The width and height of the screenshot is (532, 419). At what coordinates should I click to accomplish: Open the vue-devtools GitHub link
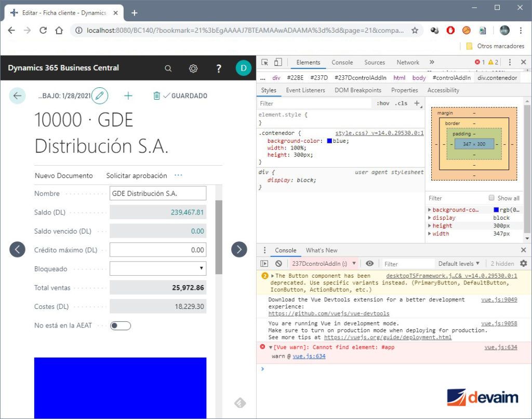[x=328, y=314]
